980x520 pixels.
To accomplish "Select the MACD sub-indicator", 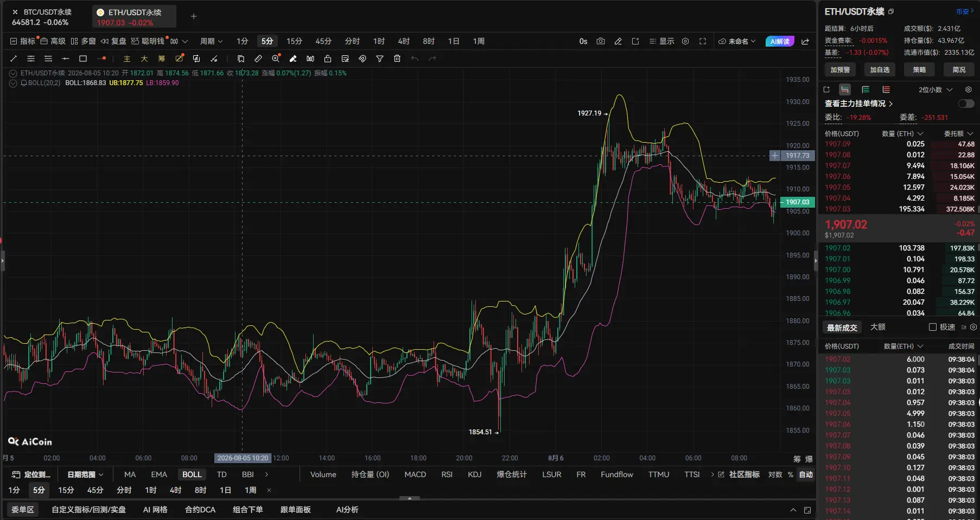I will pos(415,474).
